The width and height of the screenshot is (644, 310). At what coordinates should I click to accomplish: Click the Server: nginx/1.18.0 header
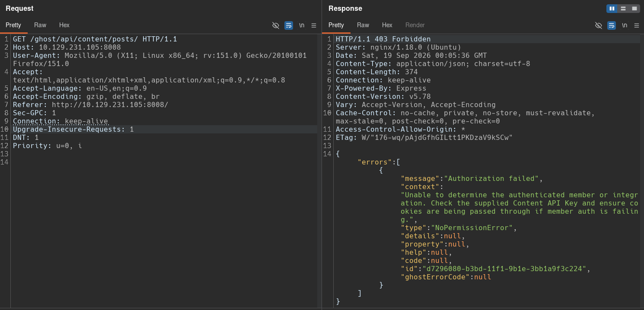(x=399, y=47)
